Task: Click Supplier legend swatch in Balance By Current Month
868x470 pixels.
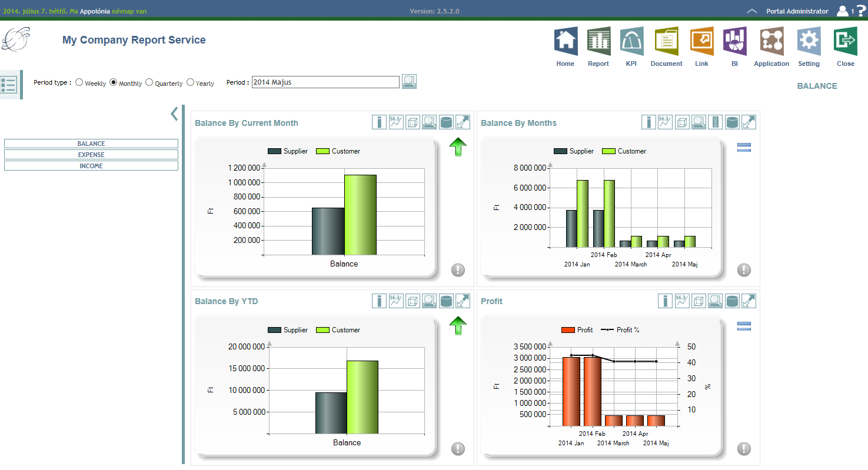Action: [274, 151]
